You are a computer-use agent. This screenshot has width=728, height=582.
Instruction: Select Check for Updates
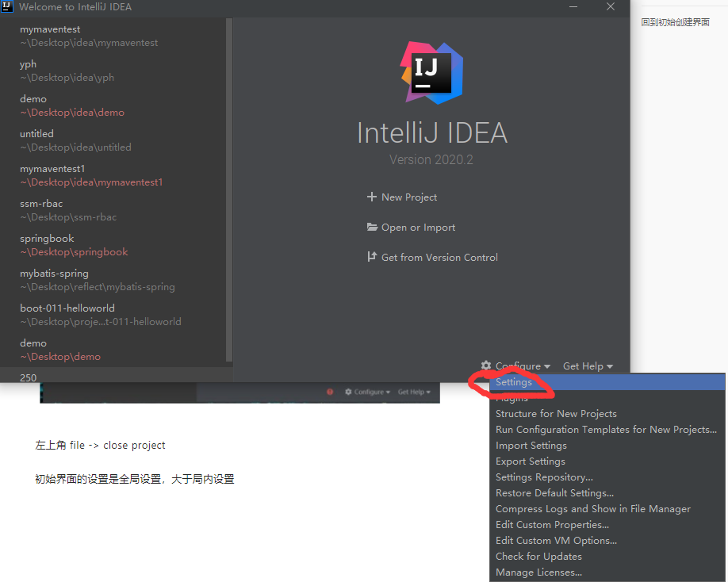[607, 556]
